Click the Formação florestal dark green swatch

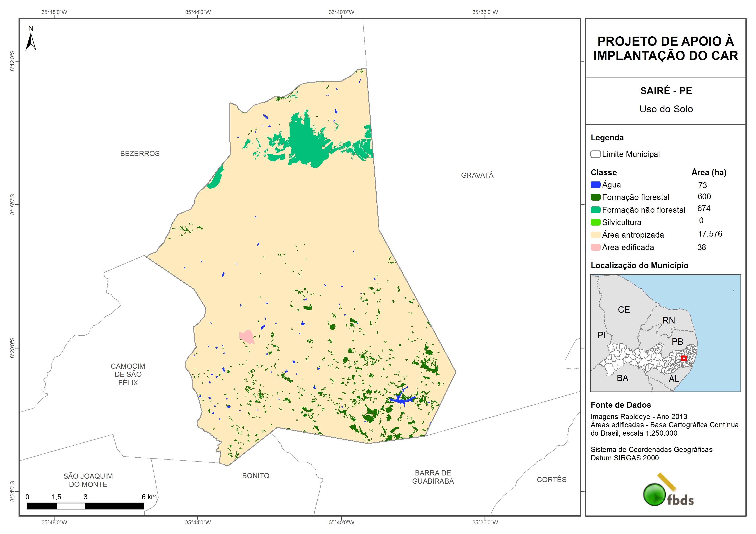click(x=595, y=197)
